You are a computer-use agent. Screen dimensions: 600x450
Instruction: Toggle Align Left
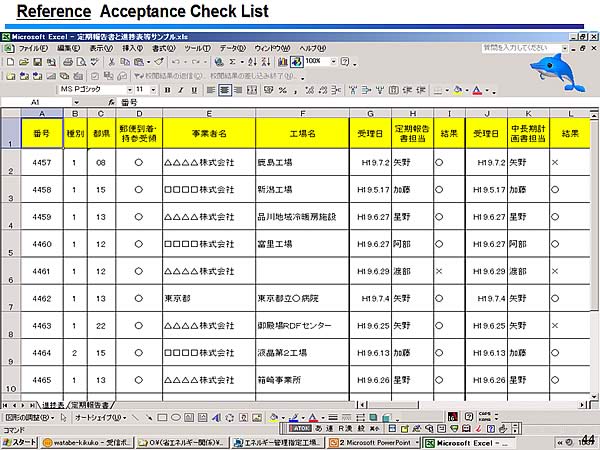[210, 90]
